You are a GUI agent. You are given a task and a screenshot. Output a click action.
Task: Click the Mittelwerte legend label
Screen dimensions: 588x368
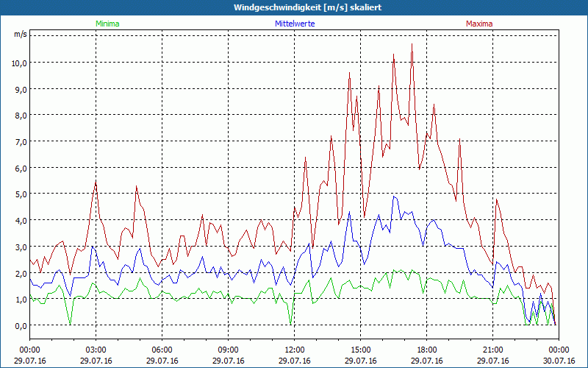tap(295, 24)
